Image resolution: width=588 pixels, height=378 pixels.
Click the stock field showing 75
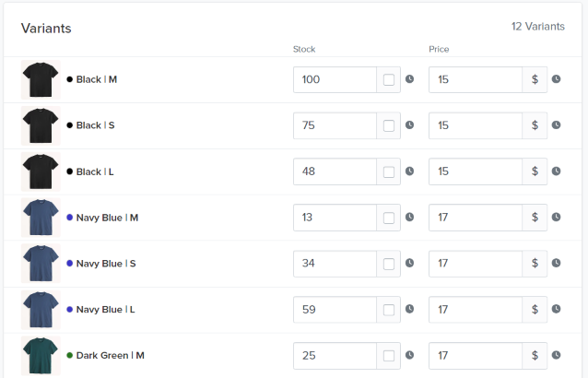pos(335,125)
